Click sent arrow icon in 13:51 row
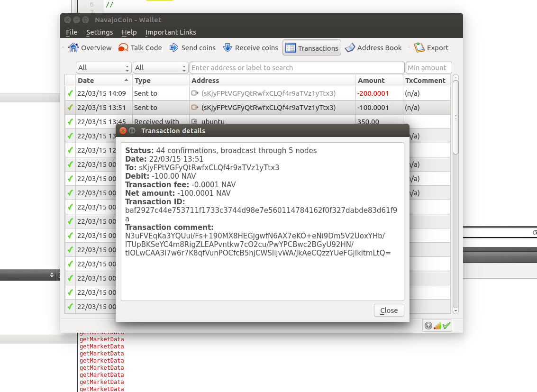This screenshot has width=537, height=392. [195, 108]
